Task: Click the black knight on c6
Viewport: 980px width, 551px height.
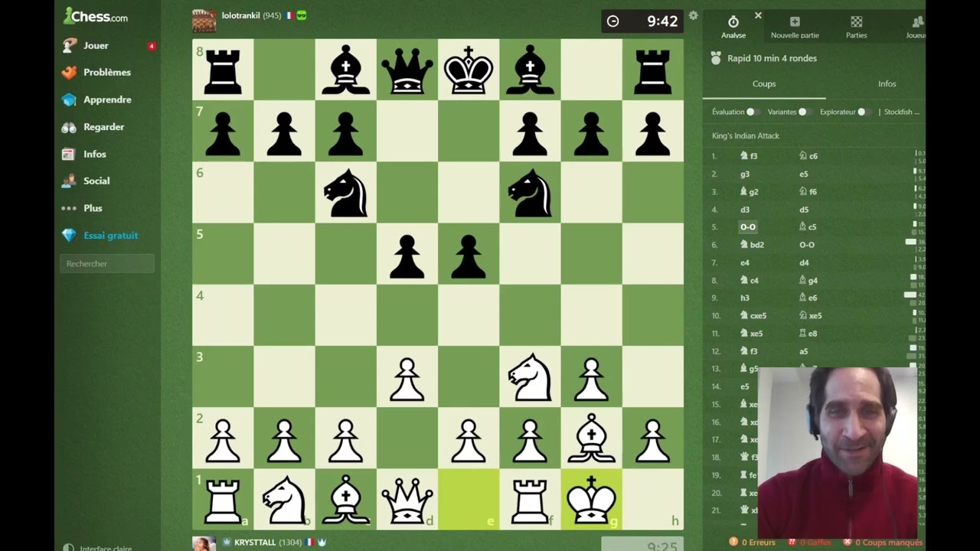Action: click(346, 192)
